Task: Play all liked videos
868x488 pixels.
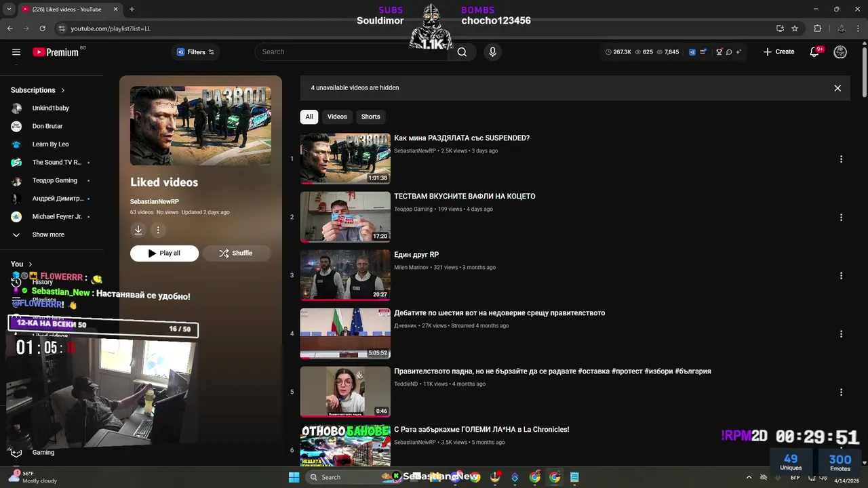Action: coord(164,253)
